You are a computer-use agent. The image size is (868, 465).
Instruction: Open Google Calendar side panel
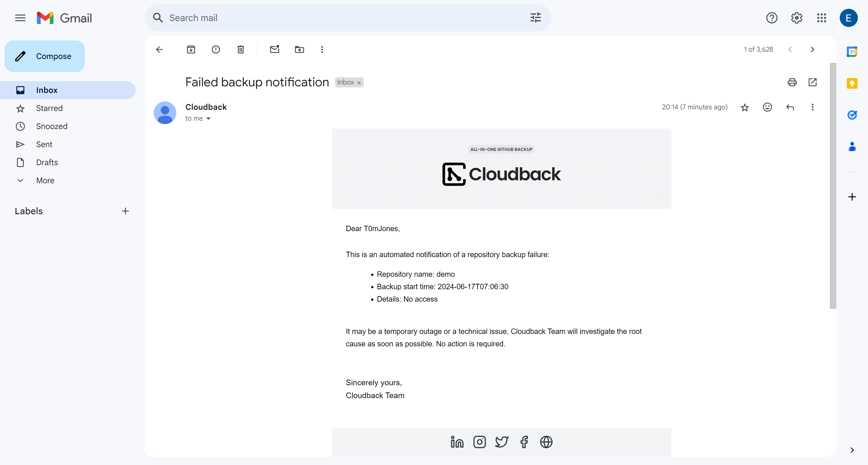[852, 52]
